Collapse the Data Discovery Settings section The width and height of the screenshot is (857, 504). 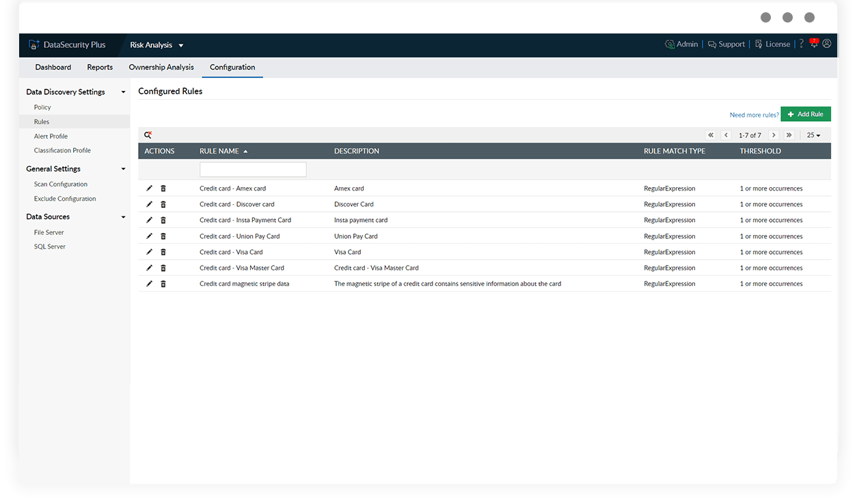pyautogui.click(x=123, y=91)
